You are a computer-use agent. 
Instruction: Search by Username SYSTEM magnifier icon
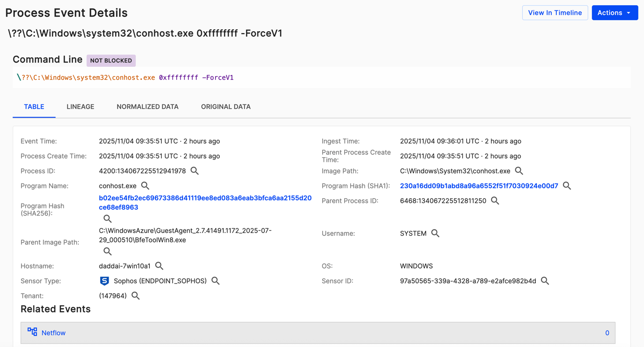435,233
